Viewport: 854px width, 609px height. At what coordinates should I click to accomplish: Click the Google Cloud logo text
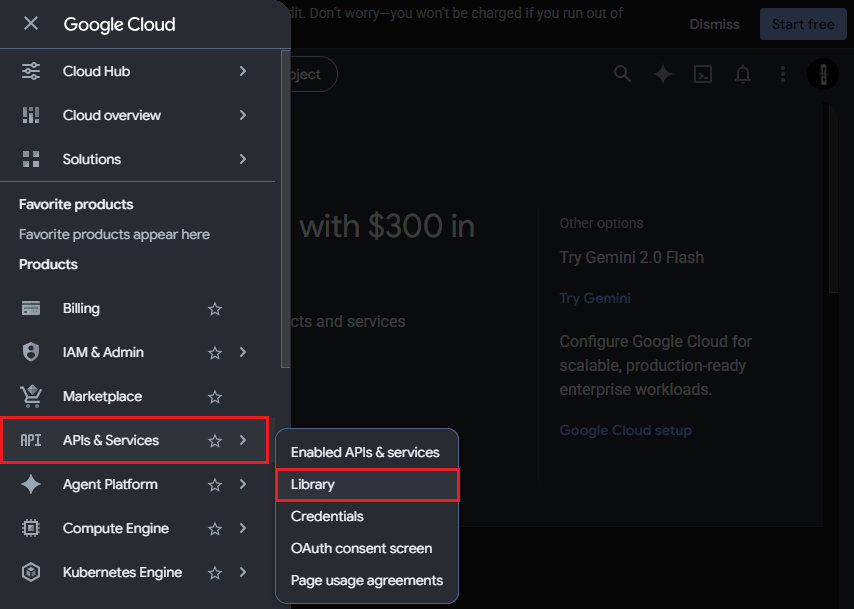(119, 25)
